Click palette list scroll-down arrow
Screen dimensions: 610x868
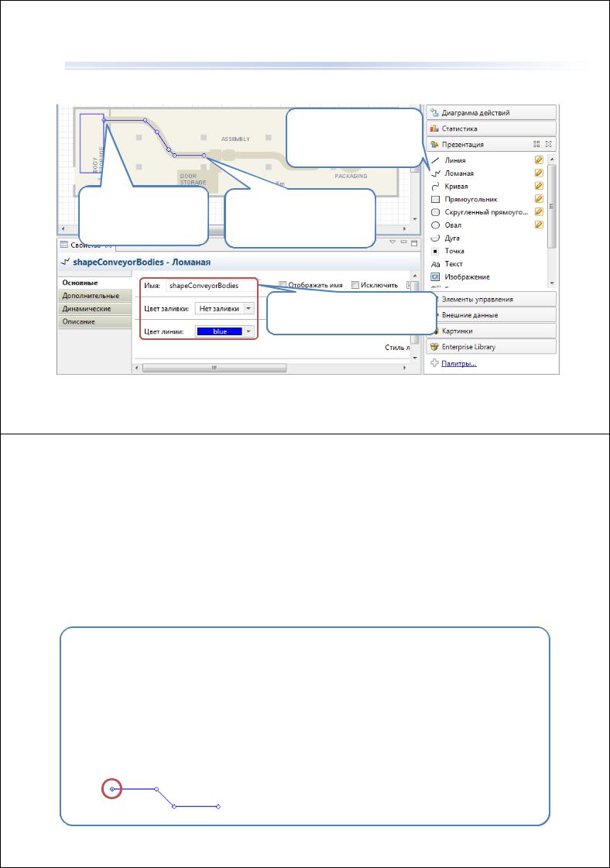tap(551, 283)
